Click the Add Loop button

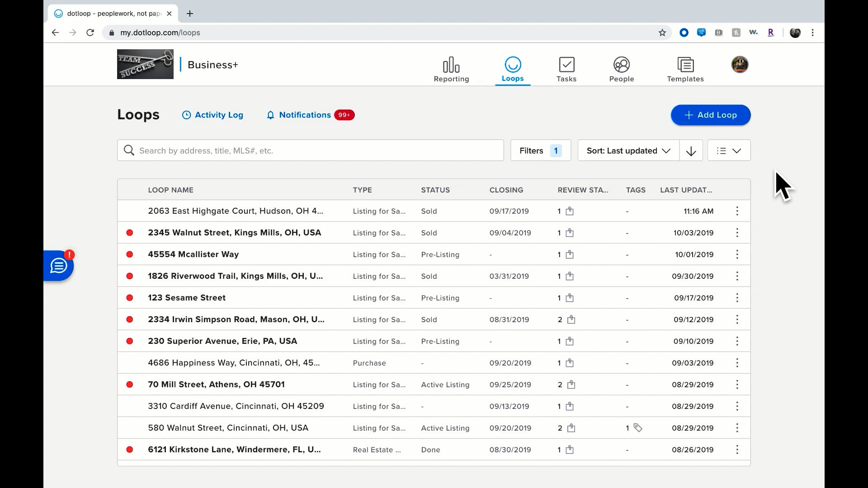(x=711, y=115)
